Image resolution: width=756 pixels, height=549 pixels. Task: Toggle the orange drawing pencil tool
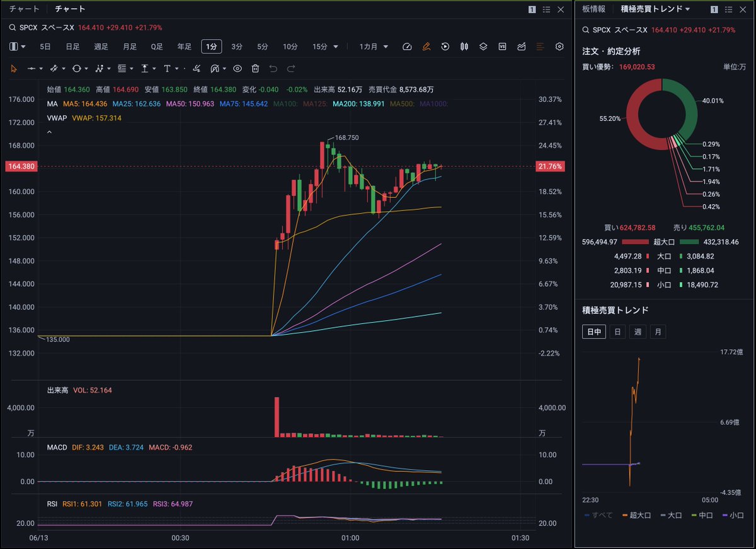click(x=427, y=47)
